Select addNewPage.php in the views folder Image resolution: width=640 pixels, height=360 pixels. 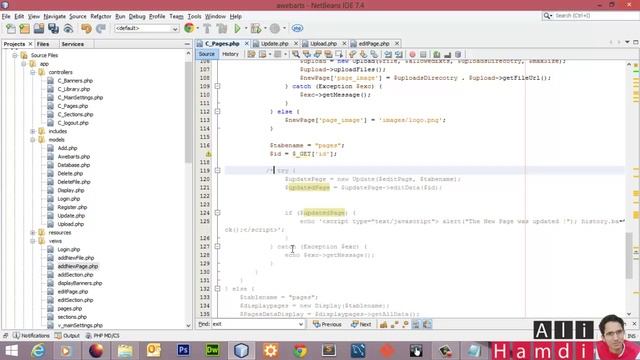(x=78, y=267)
